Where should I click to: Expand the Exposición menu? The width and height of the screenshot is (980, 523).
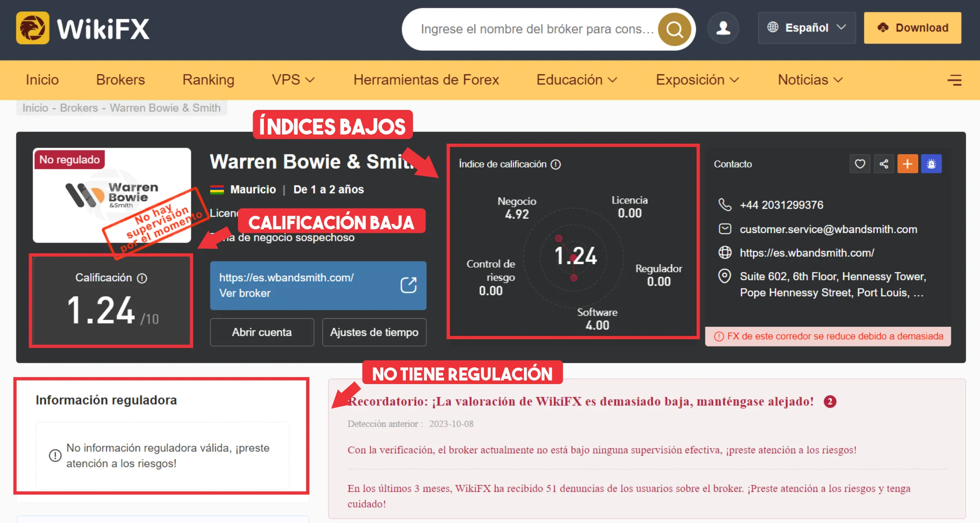tap(698, 80)
